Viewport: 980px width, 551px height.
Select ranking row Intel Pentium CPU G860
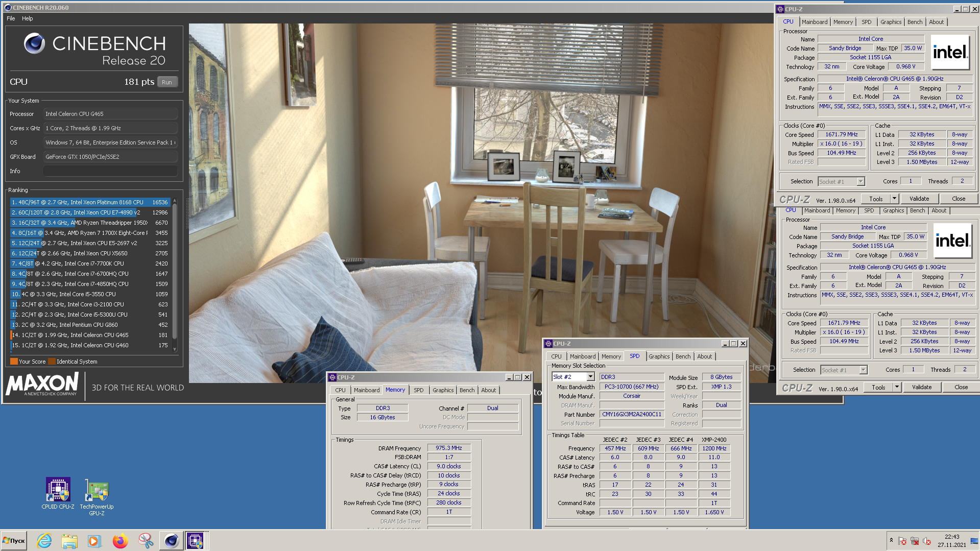pyautogui.click(x=90, y=325)
